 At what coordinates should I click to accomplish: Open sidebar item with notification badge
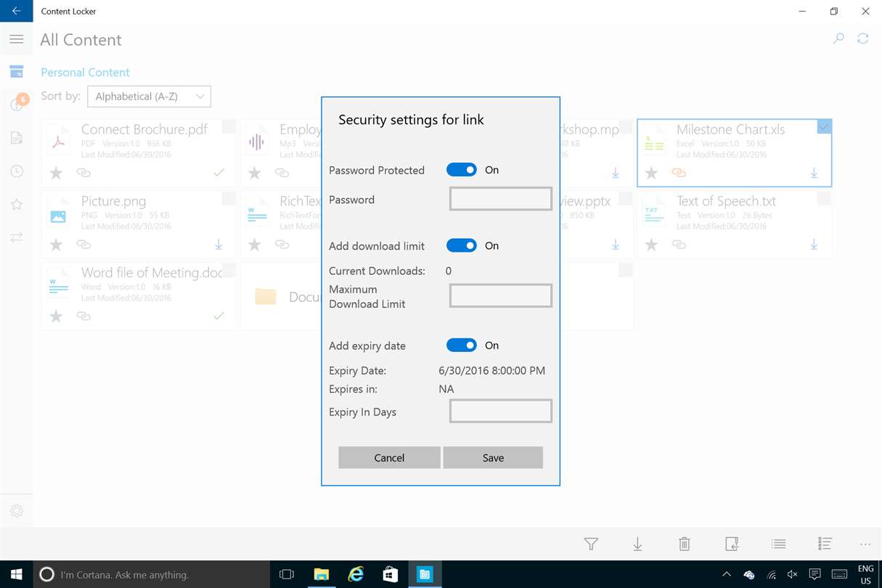17,104
